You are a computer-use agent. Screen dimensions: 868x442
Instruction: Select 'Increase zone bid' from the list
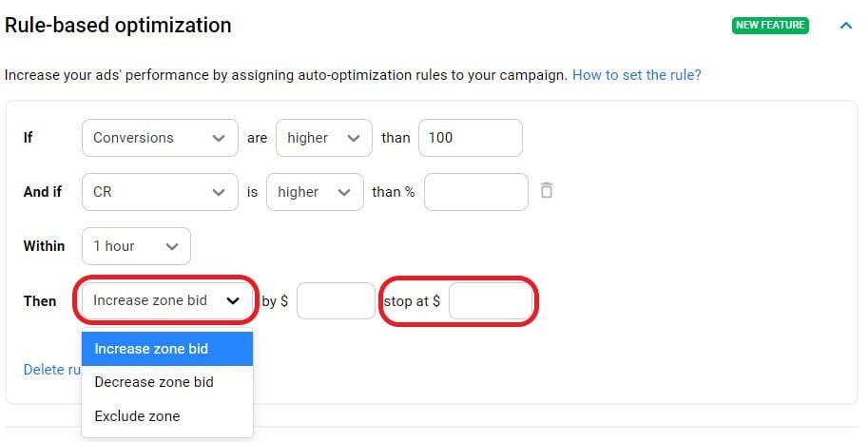coord(167,349)
